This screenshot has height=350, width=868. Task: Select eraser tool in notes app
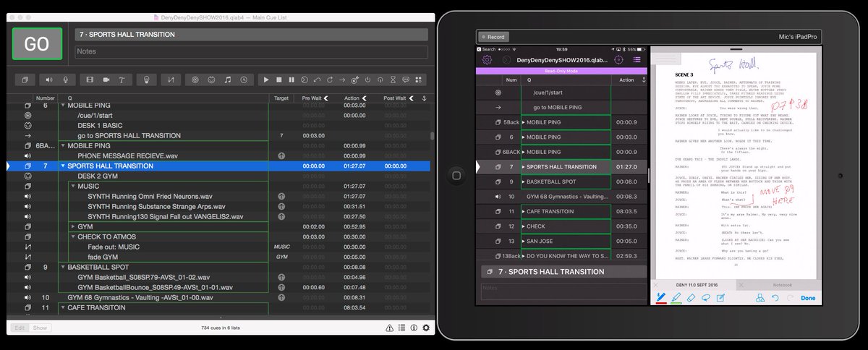click(x=690, y=298)
